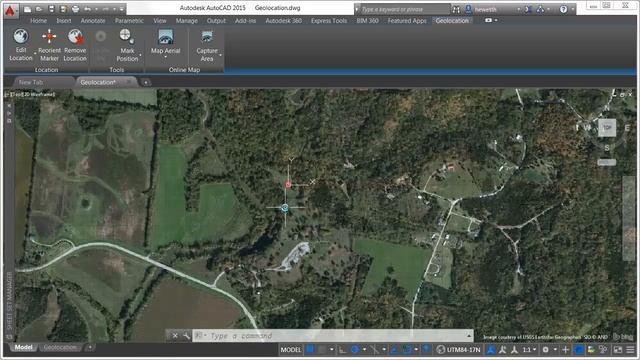This screenshot has width=640, height=360.
Task: Open the Autodesk Exchange Apps icon
Action: (528, 9)
